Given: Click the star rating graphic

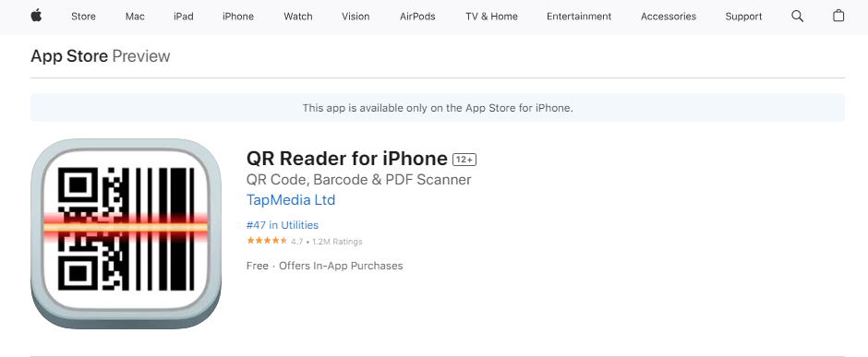Looking at the screenshot, I should [267, 241].
